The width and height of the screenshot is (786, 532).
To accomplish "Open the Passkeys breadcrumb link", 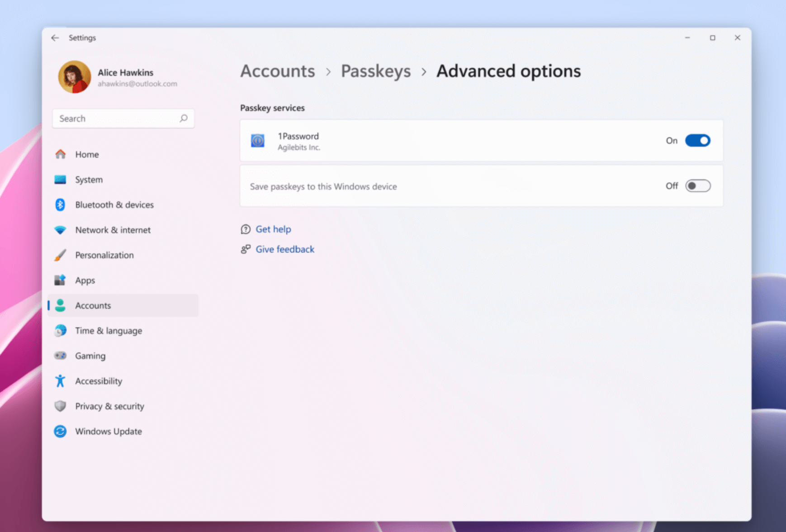I will [x=376, y=71].
